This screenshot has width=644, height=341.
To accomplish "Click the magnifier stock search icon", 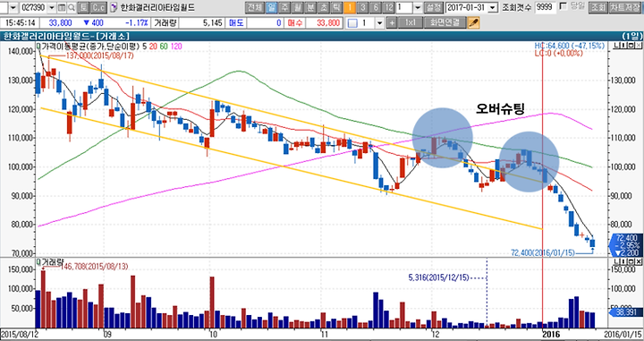I will click(x=71, y=8).
